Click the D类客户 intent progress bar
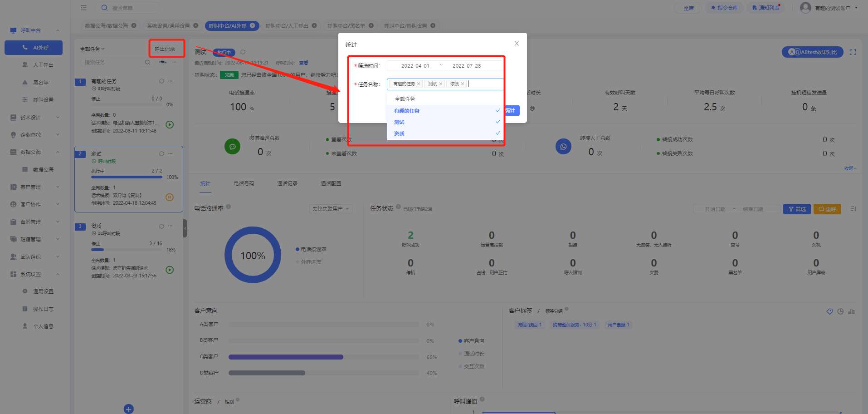 [324, 373]
